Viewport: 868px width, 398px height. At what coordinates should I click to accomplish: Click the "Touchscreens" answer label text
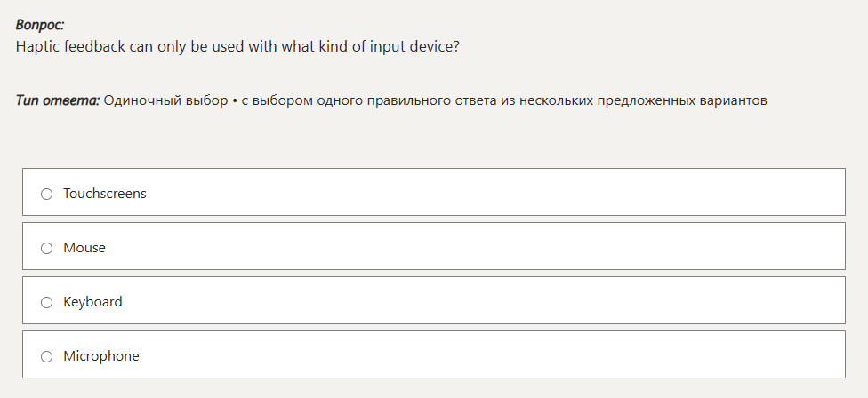pos(104,194)
